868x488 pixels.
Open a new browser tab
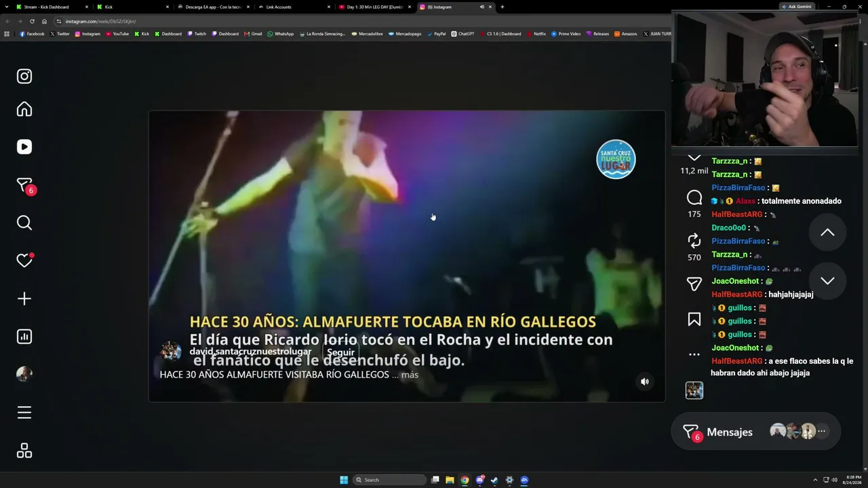coord(502,7)
